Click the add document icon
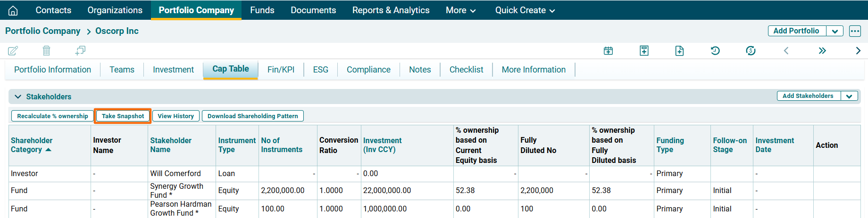This screenshot has width=868, height=218. [679, 51]
